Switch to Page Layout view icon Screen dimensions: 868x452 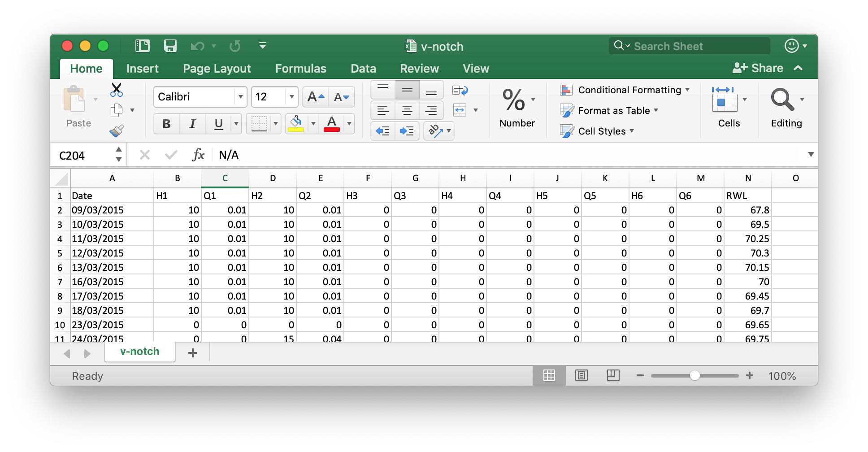582,376
